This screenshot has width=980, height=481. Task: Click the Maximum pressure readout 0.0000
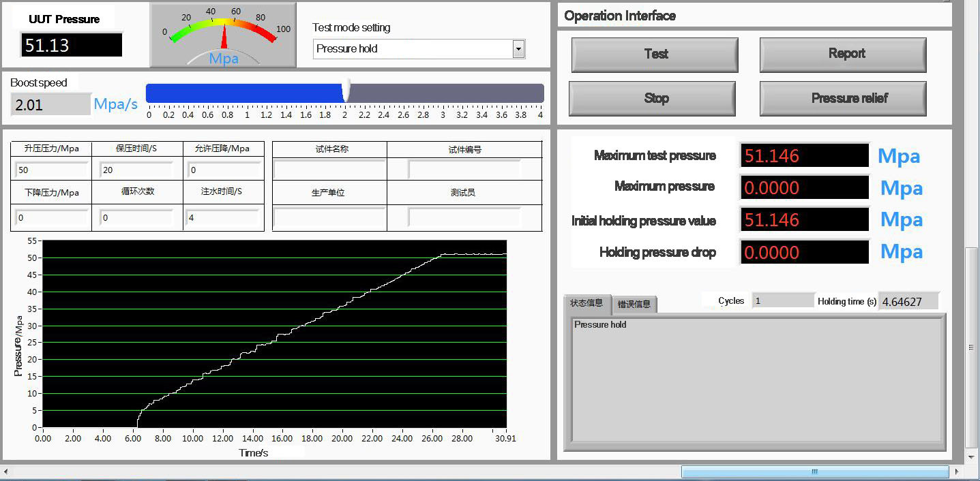coord(805,187)
